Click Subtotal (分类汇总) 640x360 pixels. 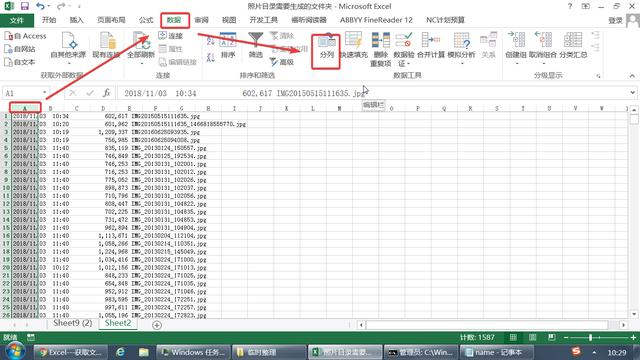pyautogui.click(x=573, y=46)
